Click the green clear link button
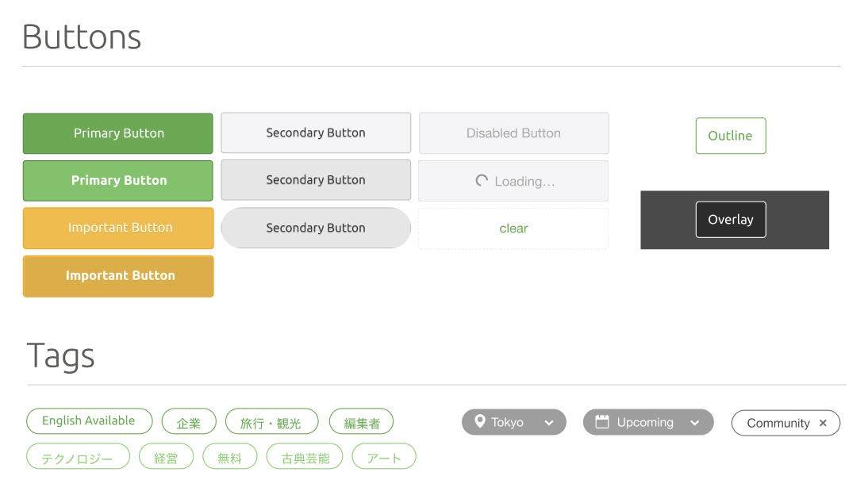The image size is (868, 499). 513,228
